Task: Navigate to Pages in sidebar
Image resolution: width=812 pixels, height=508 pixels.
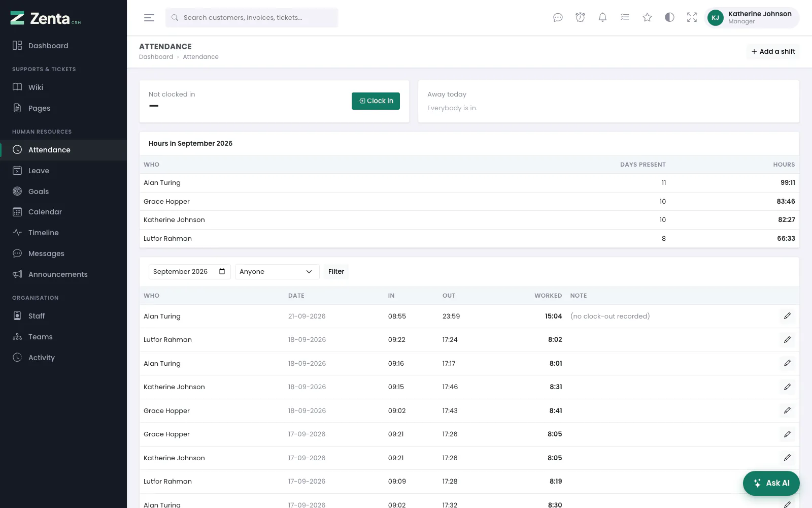Action: 63,108
